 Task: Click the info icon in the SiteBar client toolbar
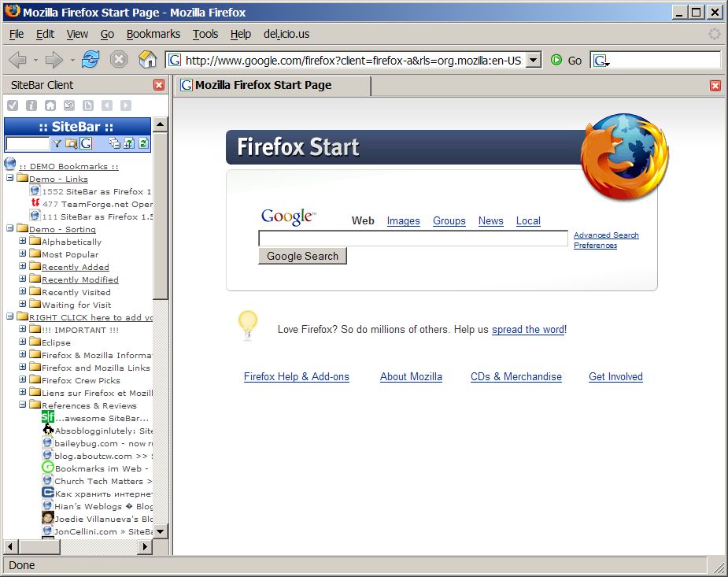click(x=31, y=105)
